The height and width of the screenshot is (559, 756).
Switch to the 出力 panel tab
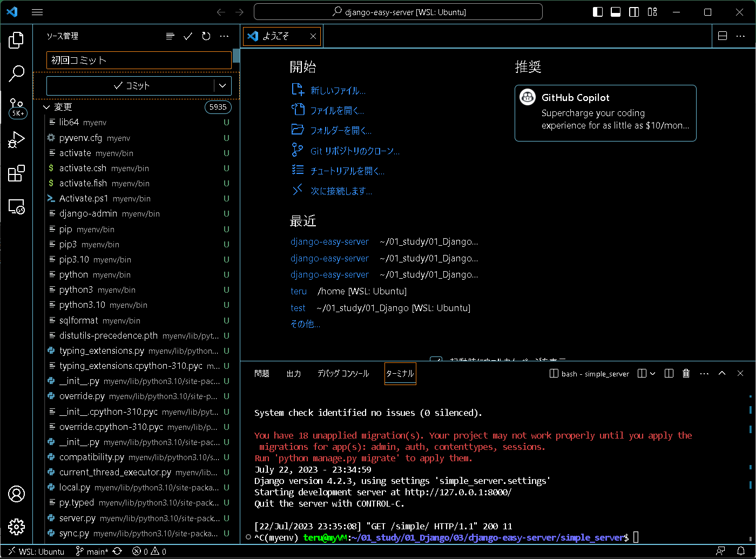coord(294,373)
